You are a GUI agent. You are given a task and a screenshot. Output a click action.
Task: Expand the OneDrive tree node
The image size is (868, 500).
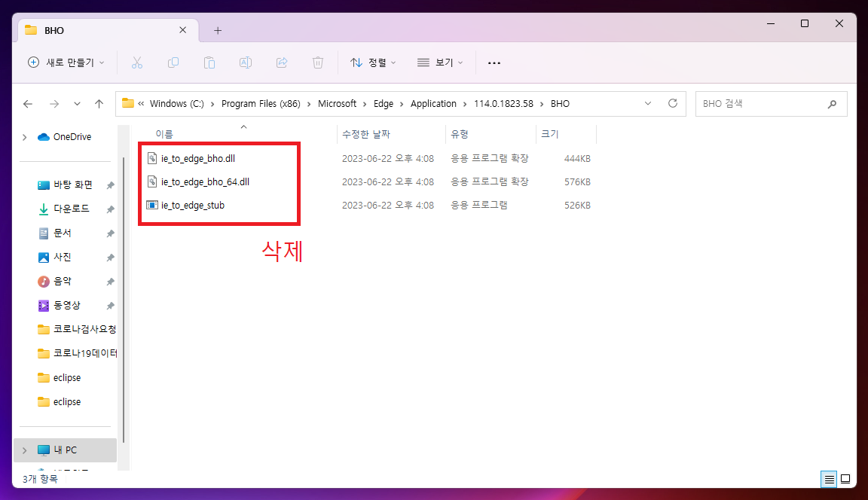coord(24,137)
